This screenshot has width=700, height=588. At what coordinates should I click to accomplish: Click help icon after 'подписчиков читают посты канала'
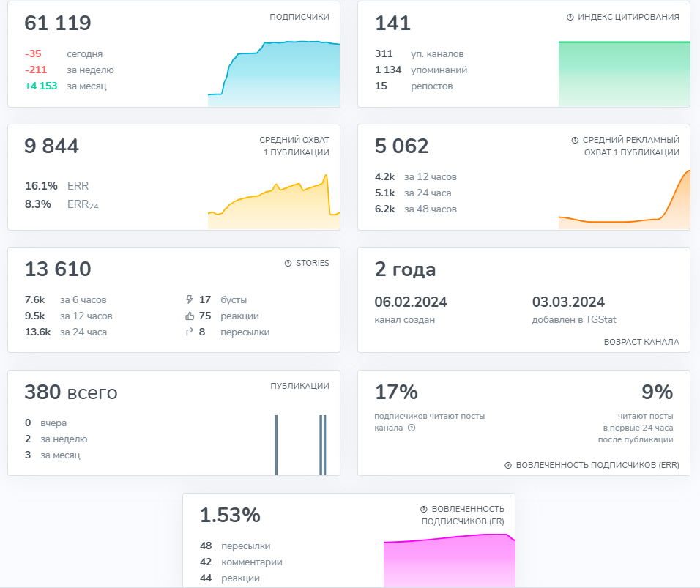tap(412, 428)
